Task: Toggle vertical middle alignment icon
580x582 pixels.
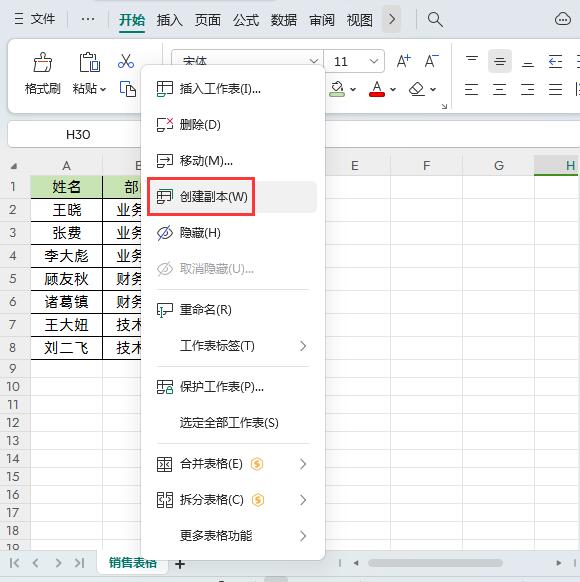Action: (x=499, y=61)
